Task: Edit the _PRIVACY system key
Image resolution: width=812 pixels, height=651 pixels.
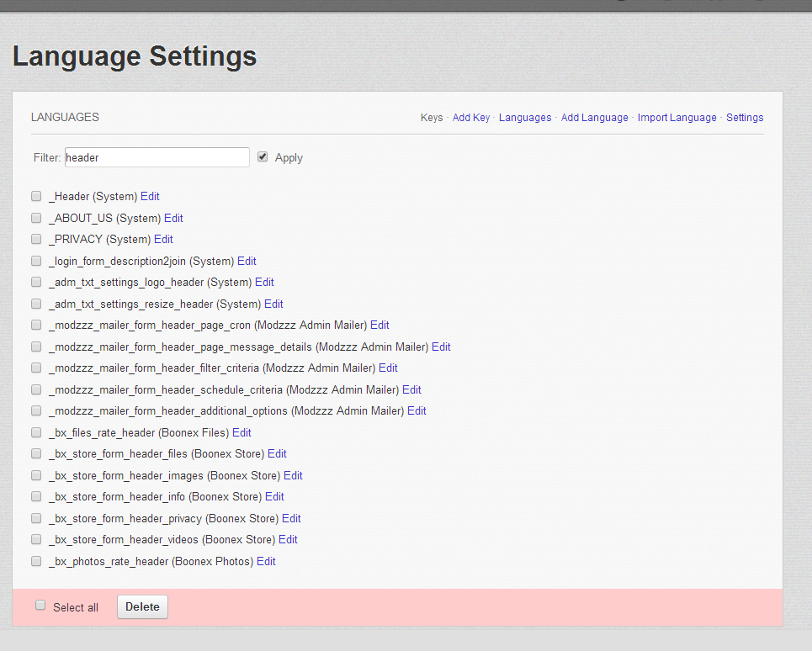Action: (163, 239)
